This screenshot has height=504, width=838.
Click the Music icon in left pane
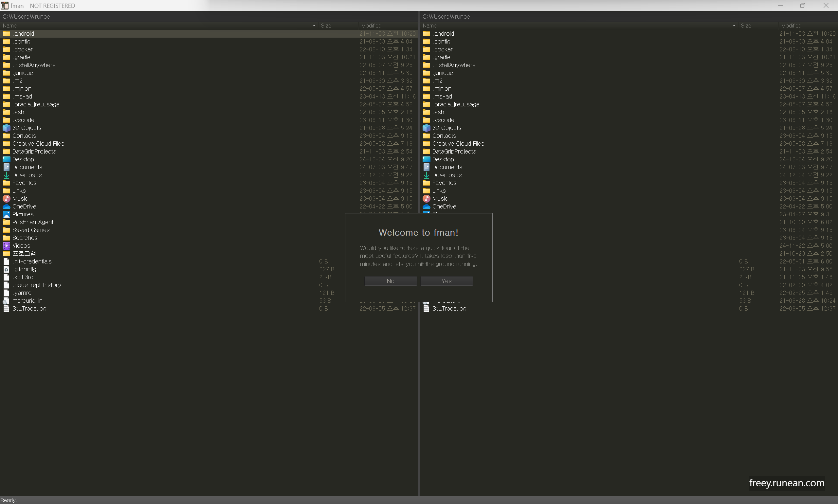coord(7,199)
